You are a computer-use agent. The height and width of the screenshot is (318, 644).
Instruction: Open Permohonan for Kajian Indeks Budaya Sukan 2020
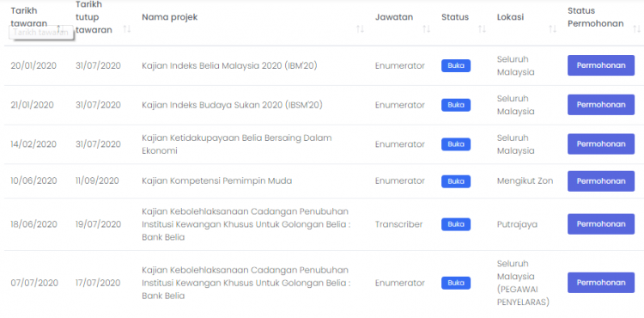[601, 105]
